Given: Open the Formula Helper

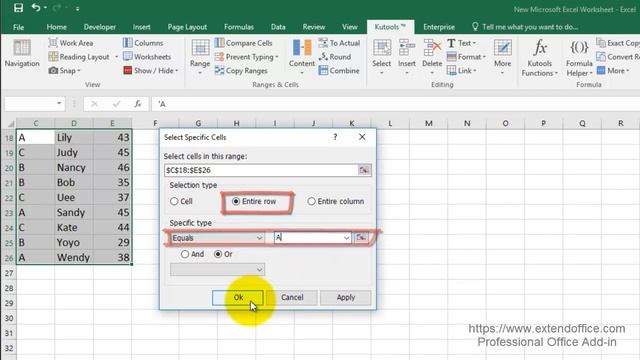Looking at the screenshot, I should pos(579,58).
